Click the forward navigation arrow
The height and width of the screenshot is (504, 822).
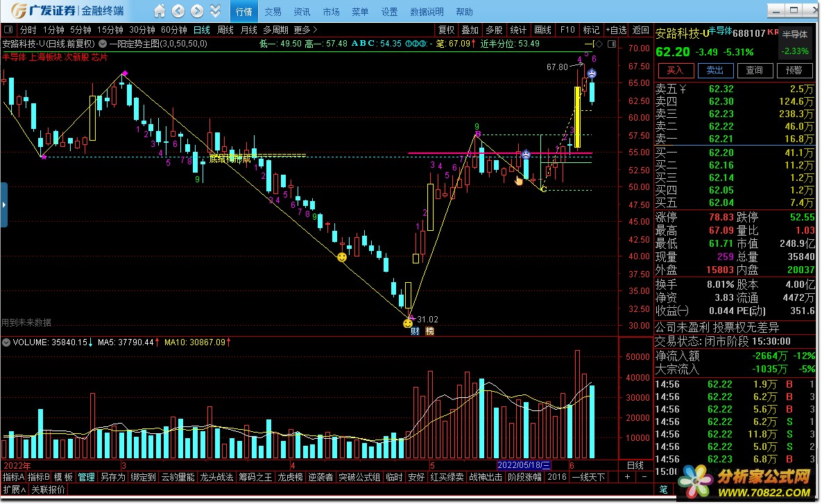coord(197,11)
